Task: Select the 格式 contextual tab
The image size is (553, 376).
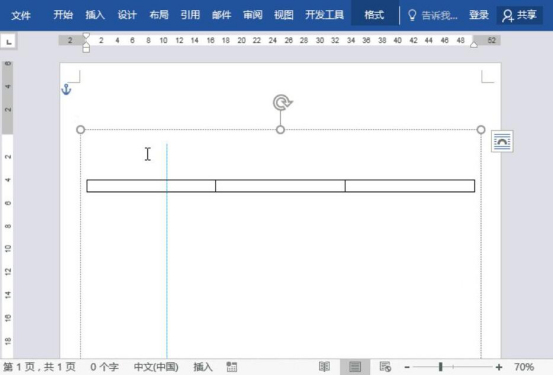Action: point(374,15)
